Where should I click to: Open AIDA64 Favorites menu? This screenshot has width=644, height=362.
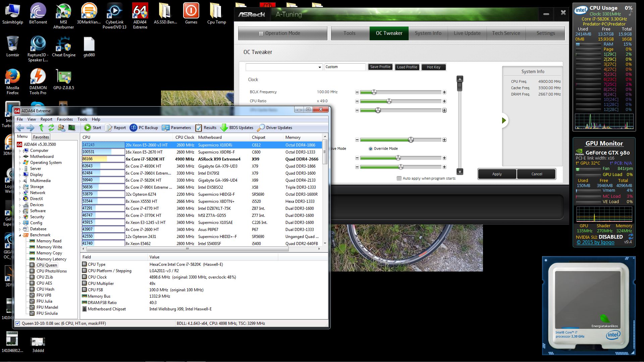click(65, 119)
